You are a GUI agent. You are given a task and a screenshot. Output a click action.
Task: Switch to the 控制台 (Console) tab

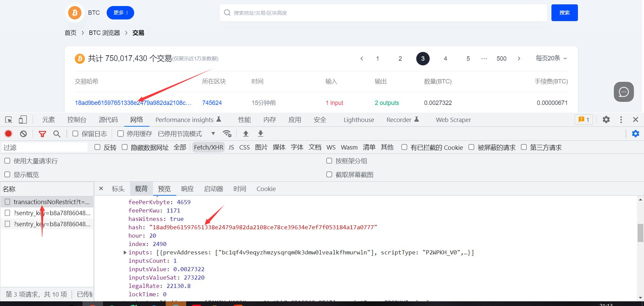77,120
